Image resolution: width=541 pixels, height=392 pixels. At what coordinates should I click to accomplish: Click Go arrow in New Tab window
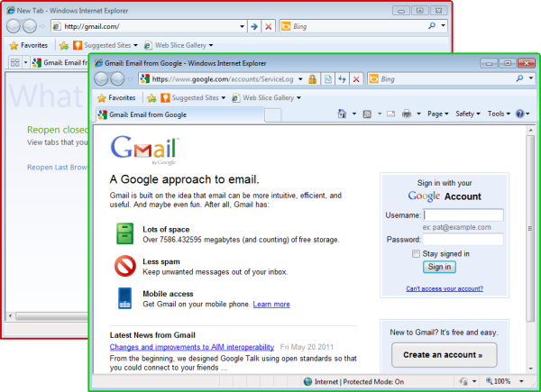pyautogui.click(x=254, y=26)
